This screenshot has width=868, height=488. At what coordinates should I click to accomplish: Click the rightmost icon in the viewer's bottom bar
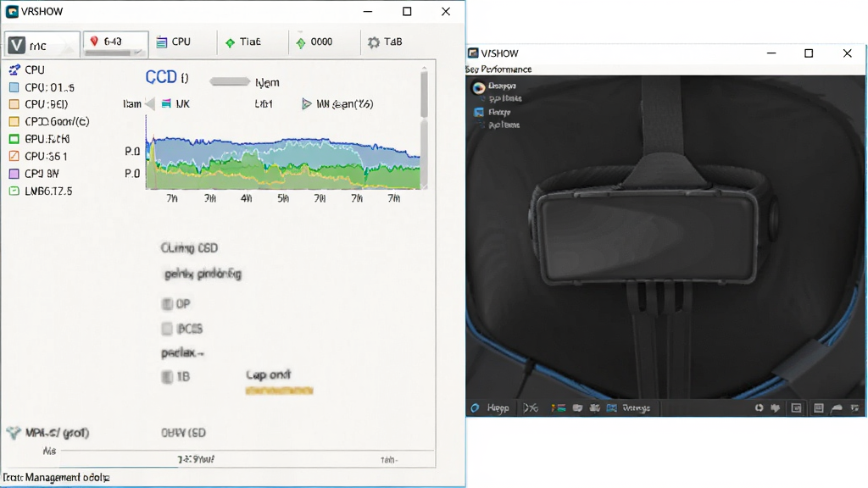point(854,408)
